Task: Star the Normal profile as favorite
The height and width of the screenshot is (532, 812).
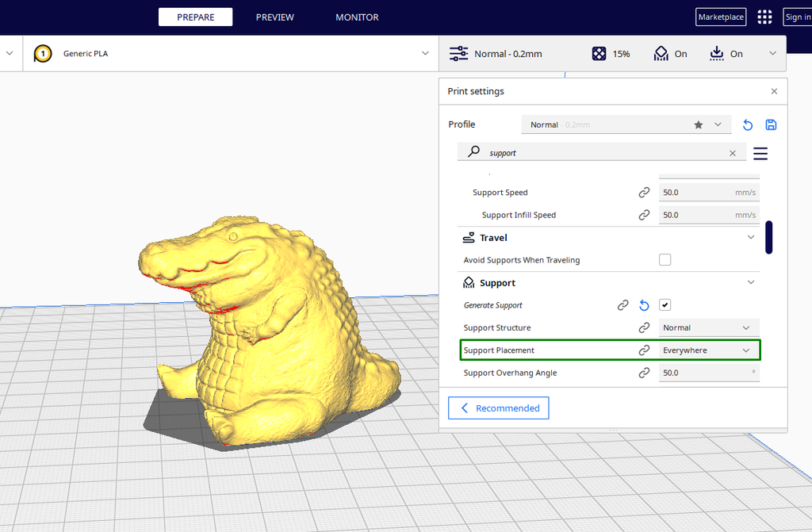Action: (698, 124)
